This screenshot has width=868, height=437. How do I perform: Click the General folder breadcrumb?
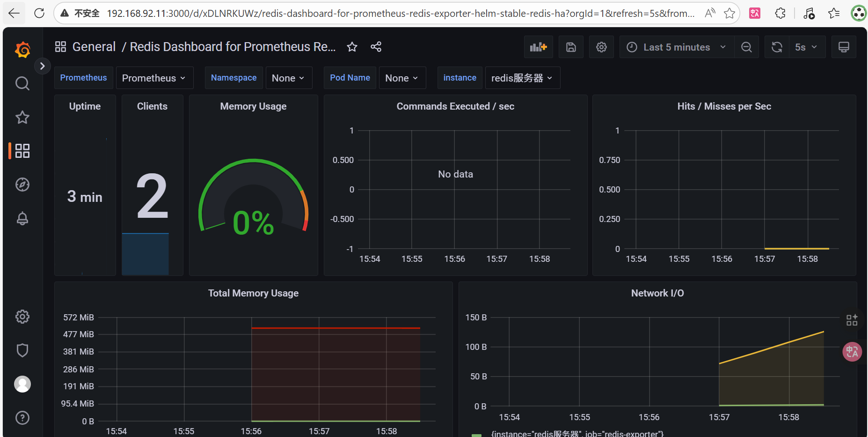tap(94, 47)
